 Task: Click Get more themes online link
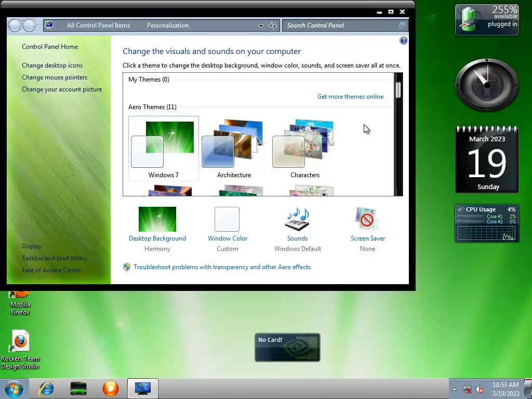click(x=351, y=97)
